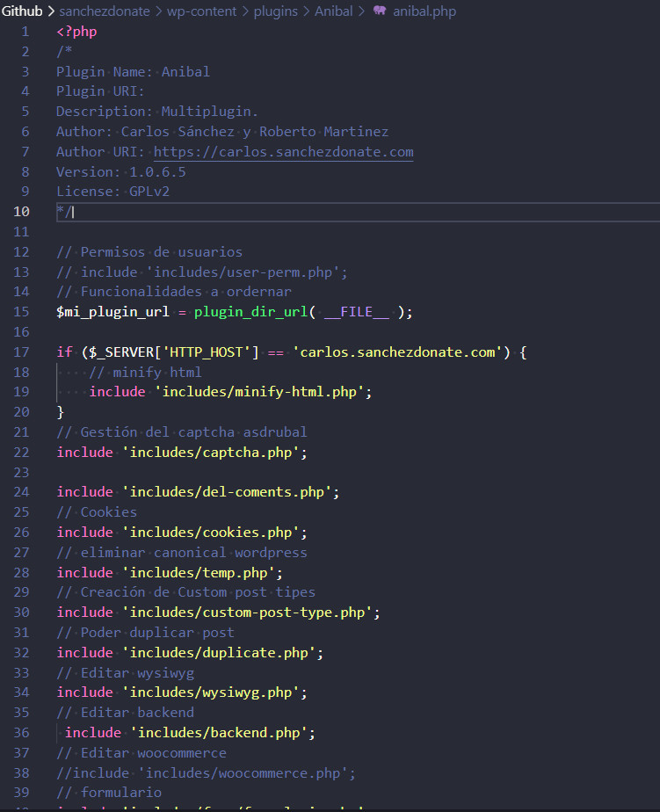Click 'Plugin Name: Anibal' comment text
The image size is (660, 812).
(133, 71)
